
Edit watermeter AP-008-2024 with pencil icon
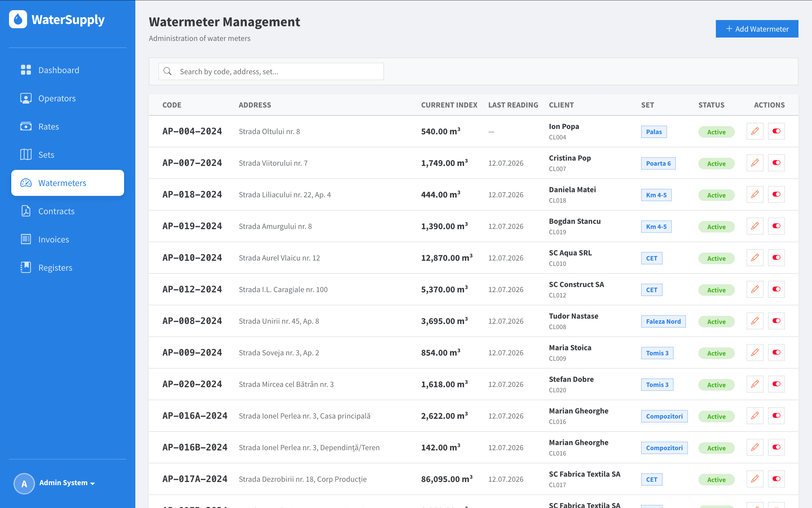[755, 321]
